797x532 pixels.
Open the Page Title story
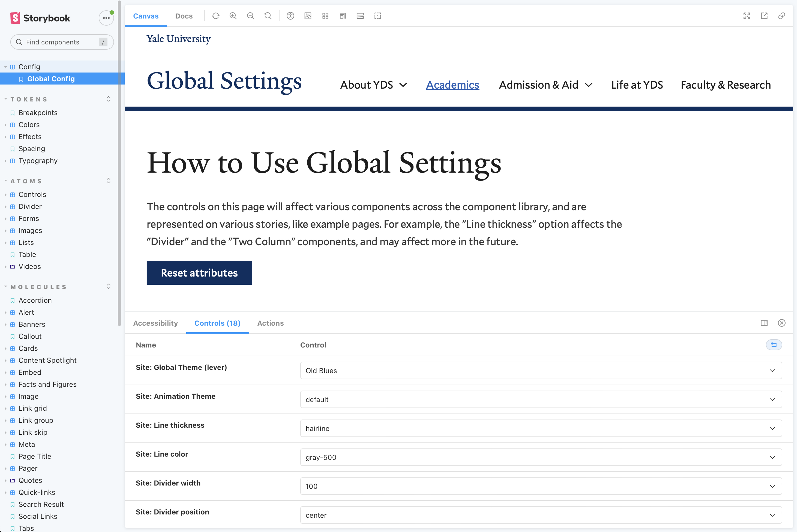(x=35, y=456)
